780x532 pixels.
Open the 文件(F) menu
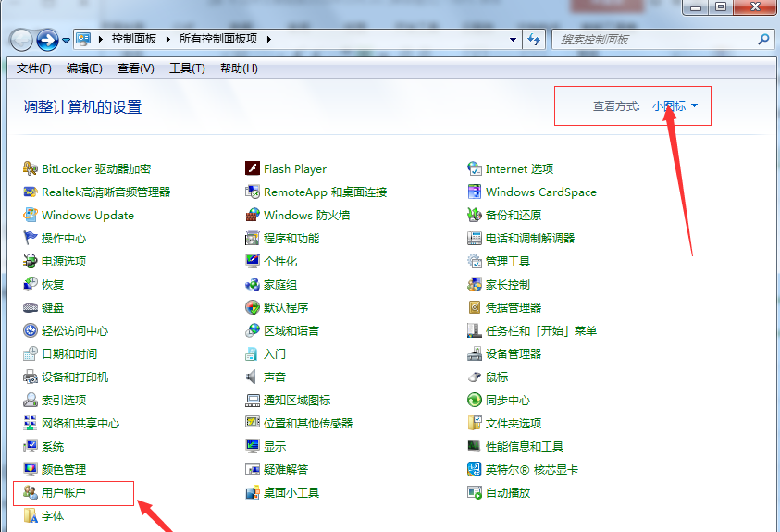coord(34,68)
